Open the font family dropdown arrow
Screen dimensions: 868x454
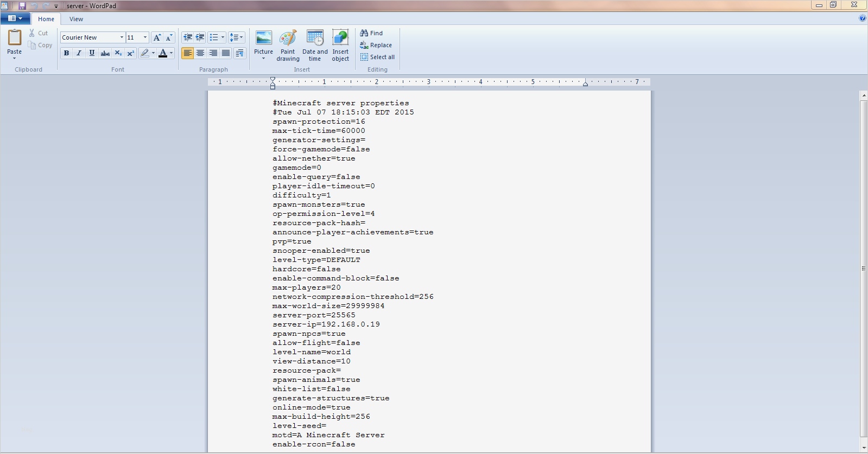[122, 37]
